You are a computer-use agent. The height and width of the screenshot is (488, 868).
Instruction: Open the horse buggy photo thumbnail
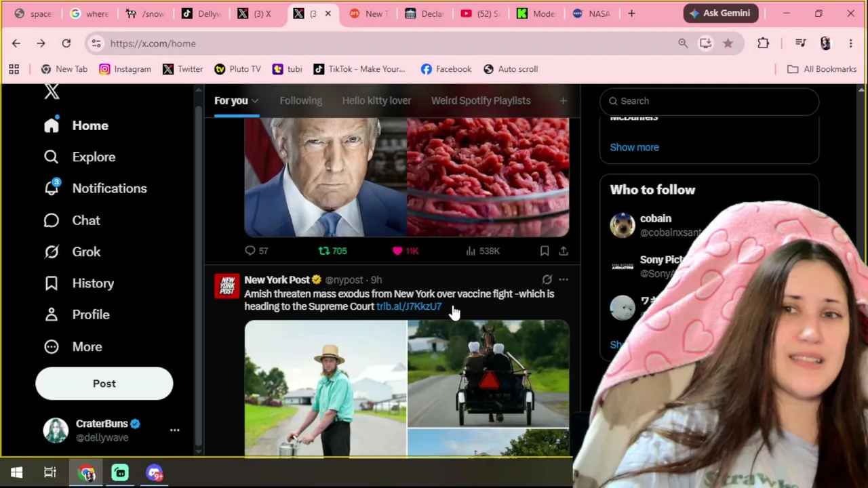click(488, 374)
